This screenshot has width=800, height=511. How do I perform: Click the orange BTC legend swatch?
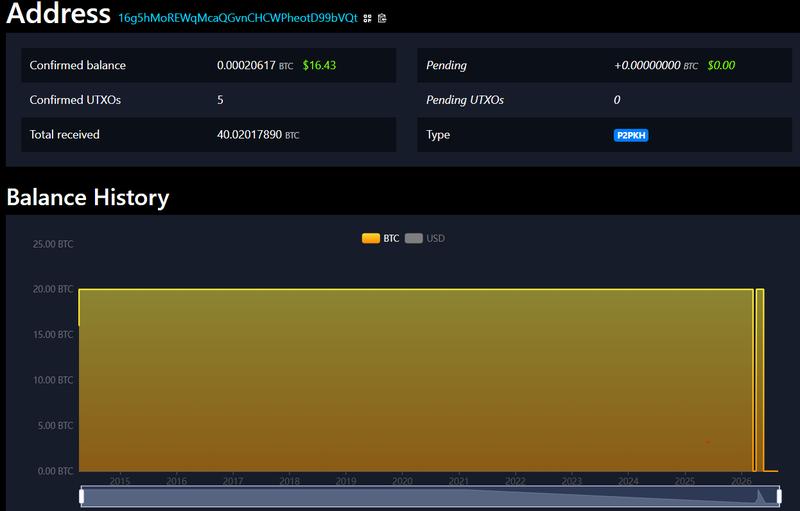pyautogui.click(x=371, y=238)
